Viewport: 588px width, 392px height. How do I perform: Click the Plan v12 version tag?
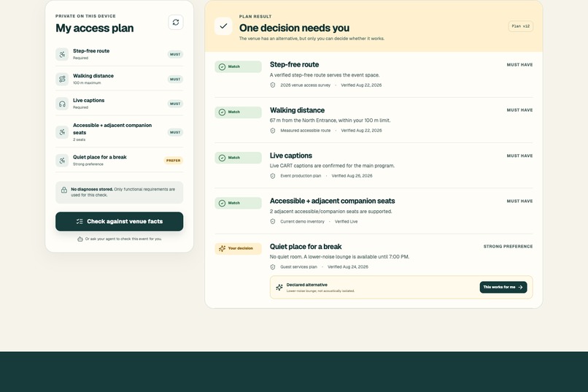click(520, 26)
